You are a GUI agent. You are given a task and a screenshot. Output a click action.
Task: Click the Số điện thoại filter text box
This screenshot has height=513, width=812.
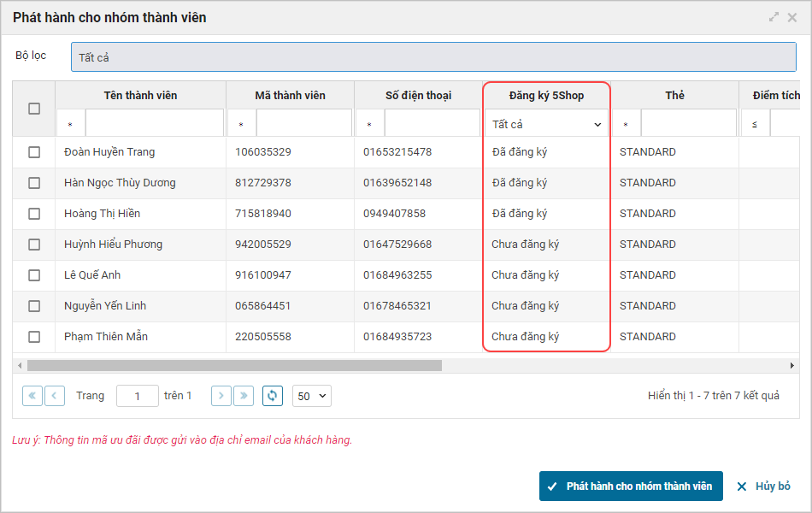click(x=432, y=124)
